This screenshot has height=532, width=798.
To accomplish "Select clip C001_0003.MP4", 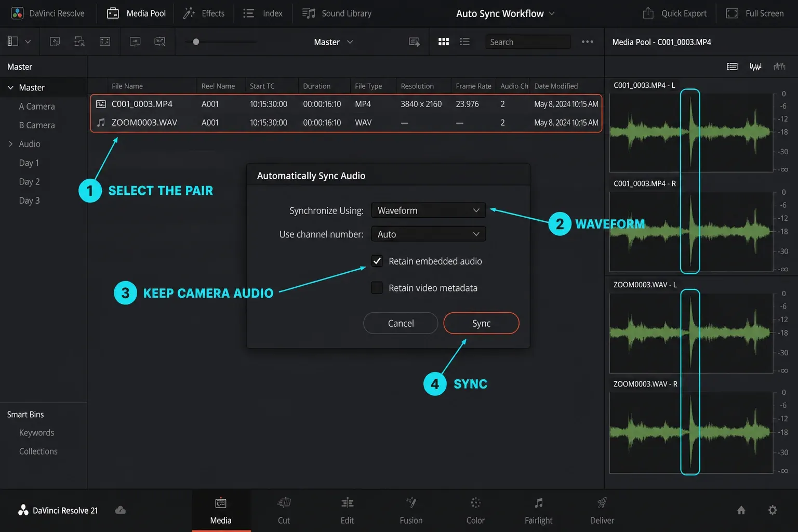I will coord(346,104).
